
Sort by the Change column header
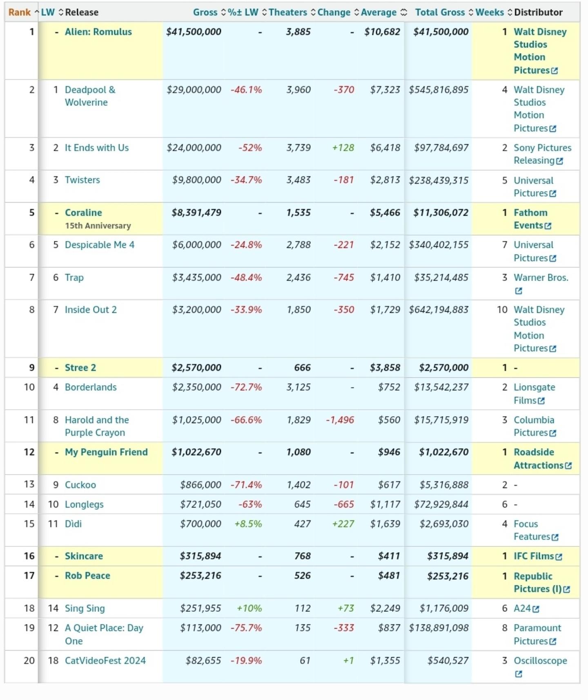pos(338,12)
